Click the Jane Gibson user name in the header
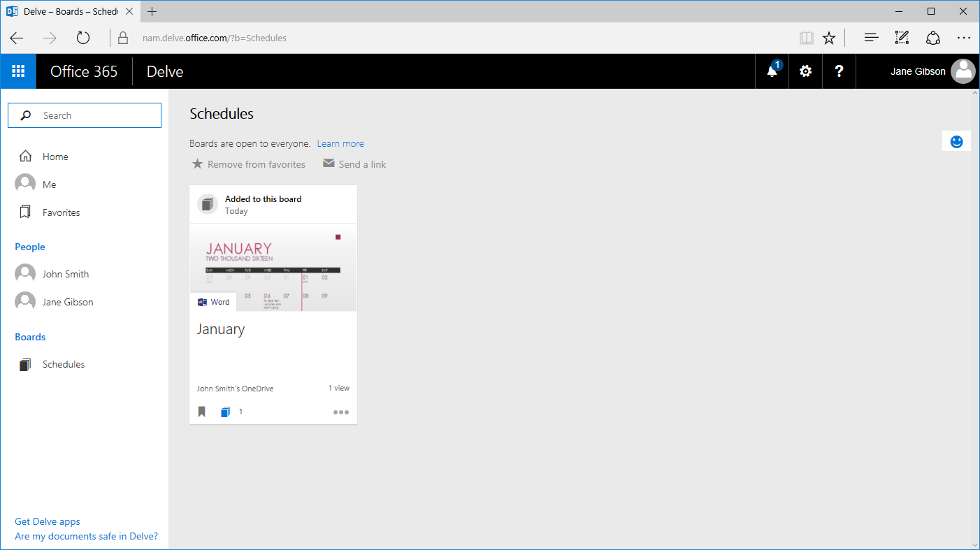980x550 pixels. coord(918,71)
